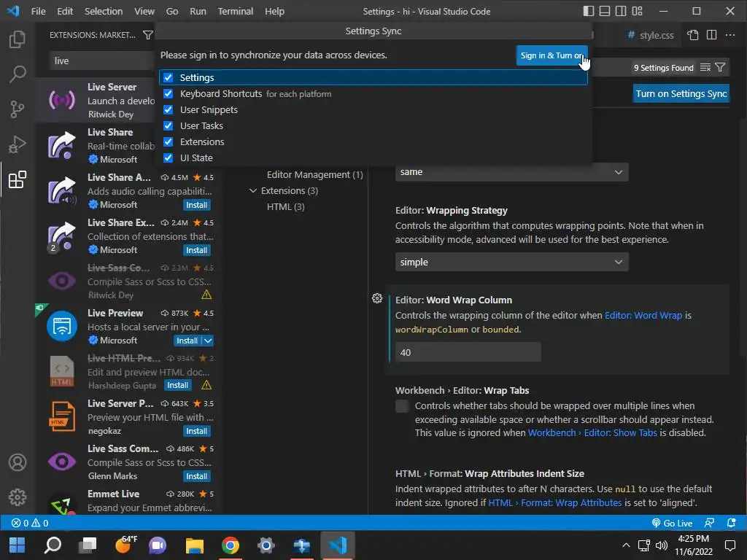
Task: Enable the Wrap Tabs checkbox
Action: [402, 406]
